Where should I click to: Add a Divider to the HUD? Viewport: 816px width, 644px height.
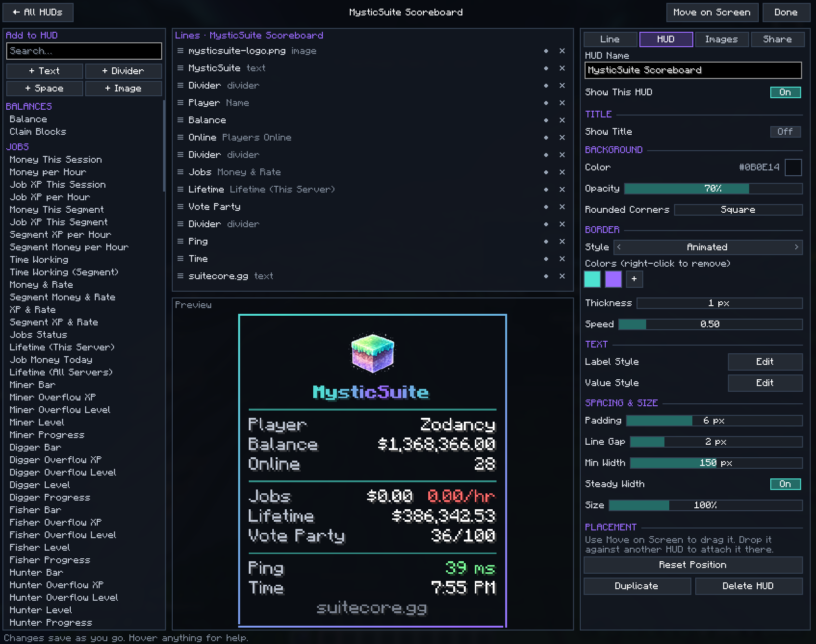(123, 71)
